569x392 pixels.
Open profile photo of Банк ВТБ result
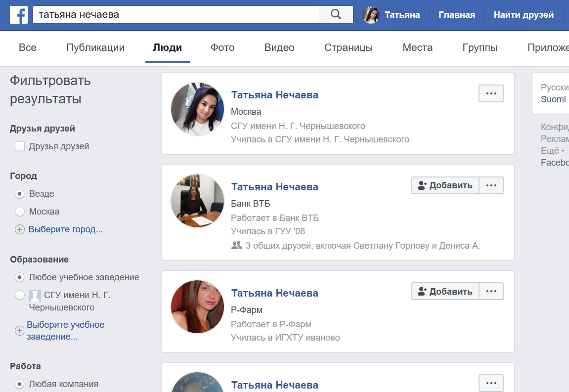(x=197, y=201)
